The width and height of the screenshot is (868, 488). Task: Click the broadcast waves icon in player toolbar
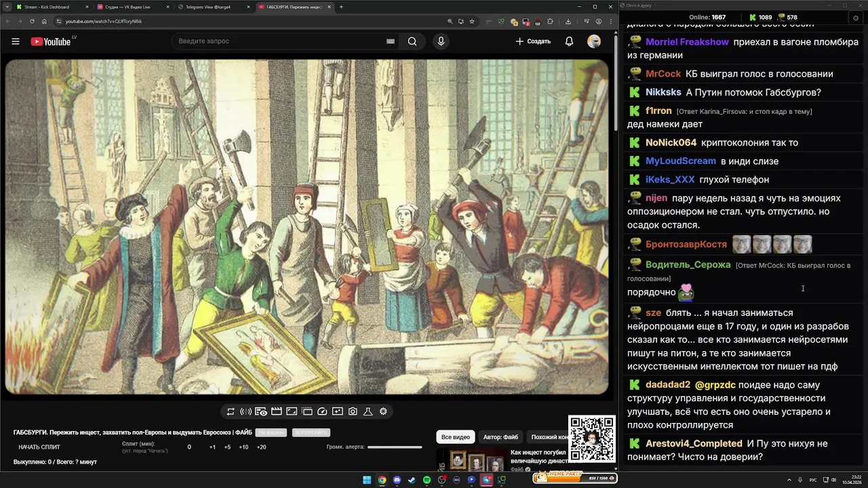click(x=245, y=411)
